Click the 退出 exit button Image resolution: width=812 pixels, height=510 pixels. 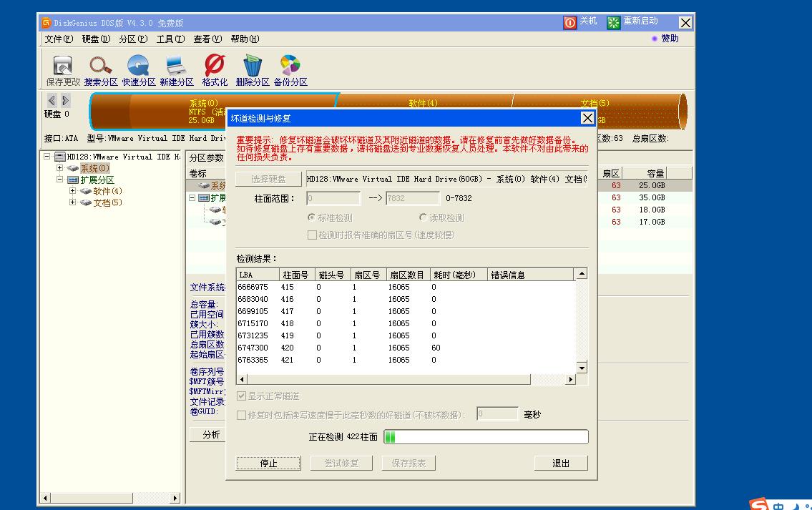pos(561,463)
